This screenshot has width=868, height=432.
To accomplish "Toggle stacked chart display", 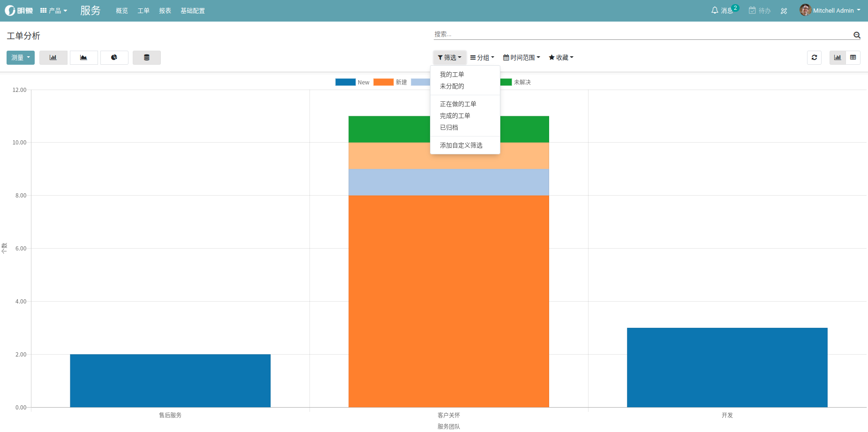I will [x=146, y=58].
